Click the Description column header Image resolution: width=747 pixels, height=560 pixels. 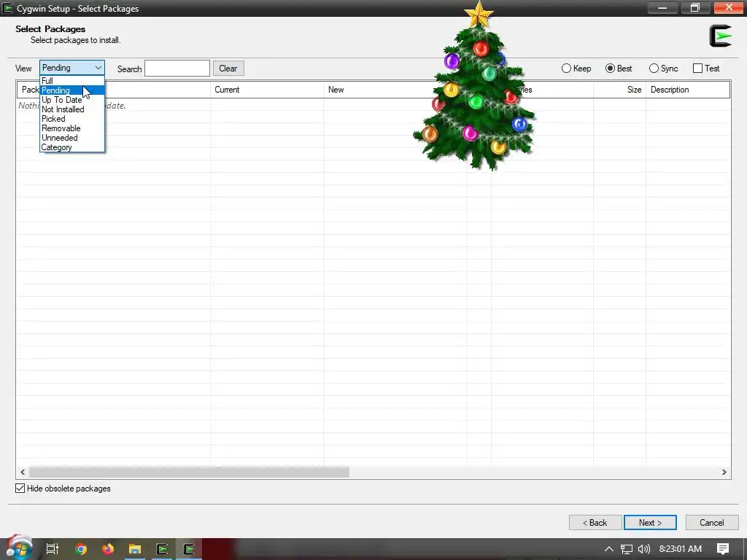[688, 90]
